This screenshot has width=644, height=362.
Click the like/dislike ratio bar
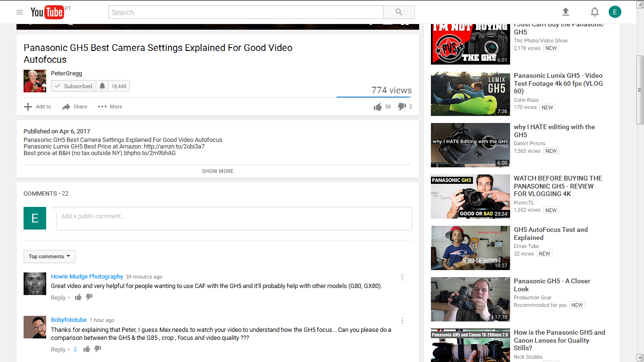[x=374, y=97]
